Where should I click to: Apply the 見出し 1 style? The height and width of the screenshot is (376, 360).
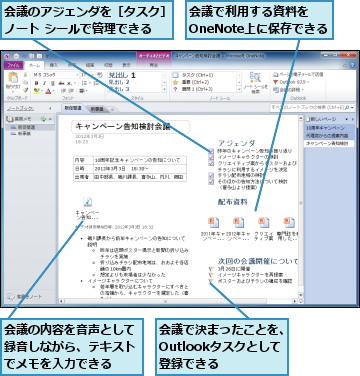click(122, 75)
